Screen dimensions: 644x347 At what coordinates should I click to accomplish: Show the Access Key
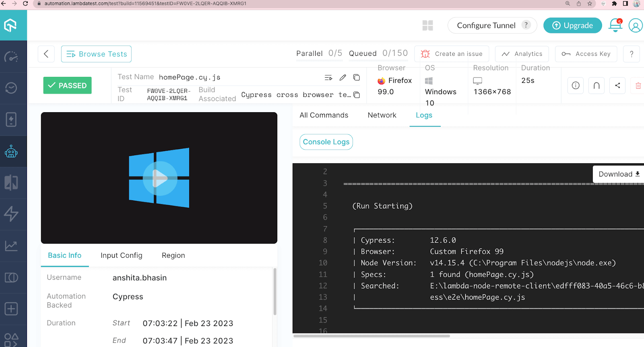[586, 54]
